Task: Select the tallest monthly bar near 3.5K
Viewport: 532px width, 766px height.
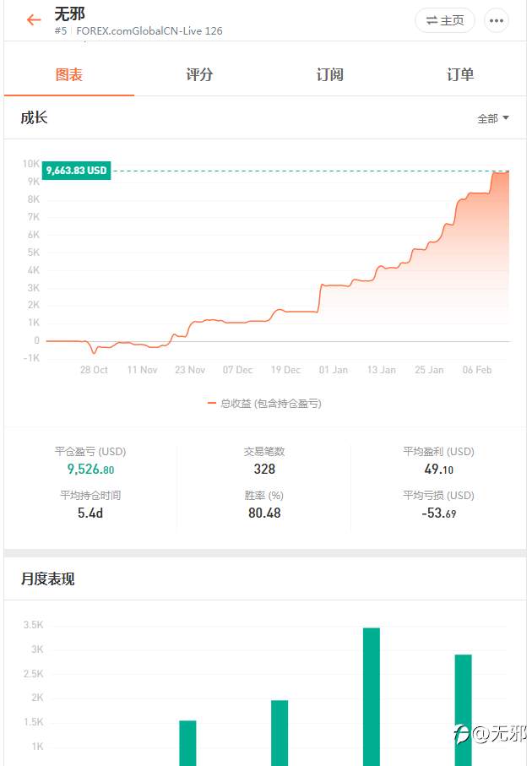Action: [372, 697]
